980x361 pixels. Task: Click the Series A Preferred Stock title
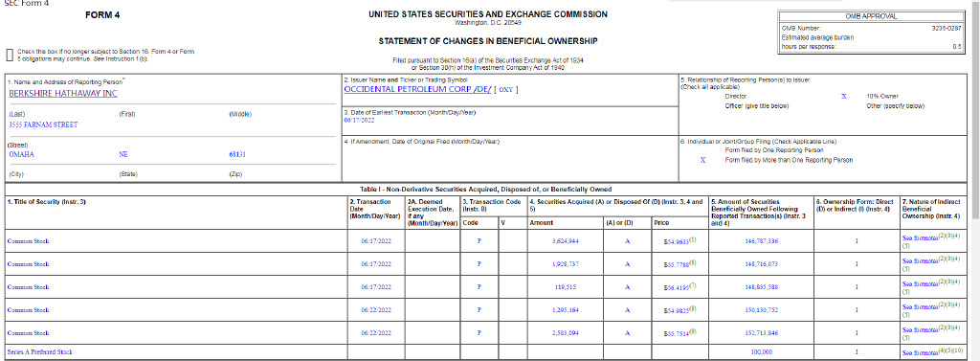(39, 352)
